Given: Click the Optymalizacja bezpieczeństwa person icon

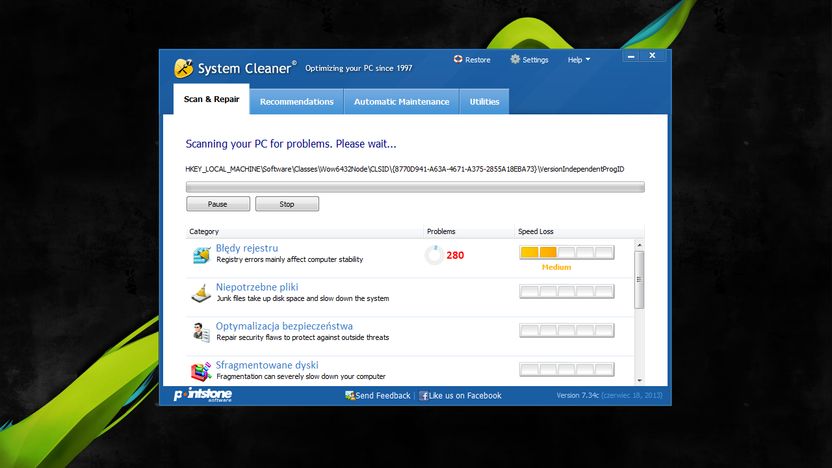Looking at the screenshot, I should pyautogui.click(x=201, y=332).
